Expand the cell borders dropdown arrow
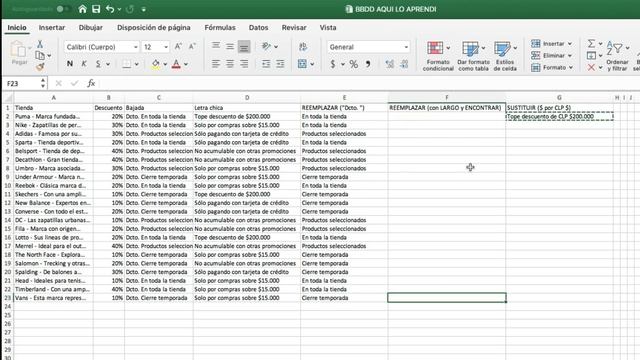 tap(136, 64)
